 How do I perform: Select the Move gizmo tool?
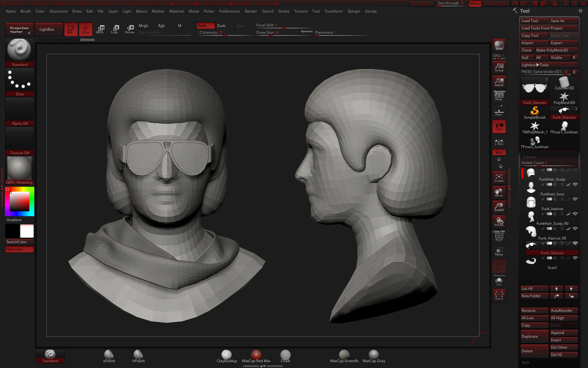click(100, 29)
